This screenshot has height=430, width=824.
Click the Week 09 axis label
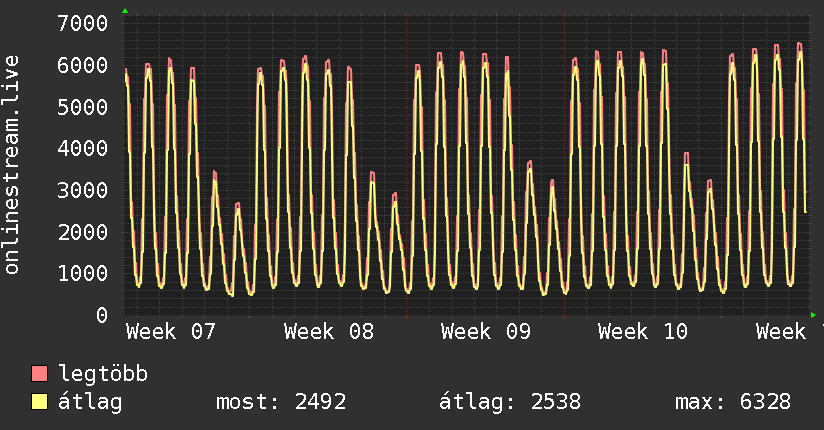486,332
